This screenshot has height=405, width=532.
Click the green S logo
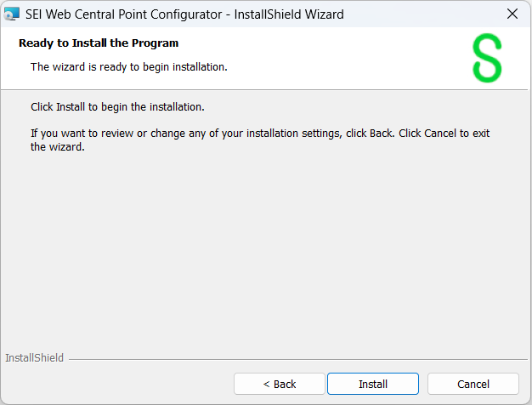point(487,58)
